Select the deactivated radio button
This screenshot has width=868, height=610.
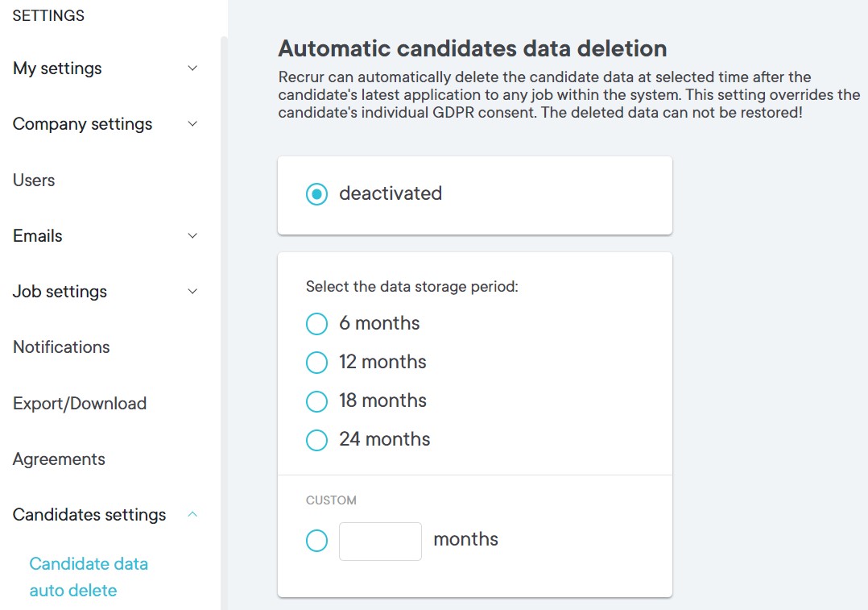317,194
